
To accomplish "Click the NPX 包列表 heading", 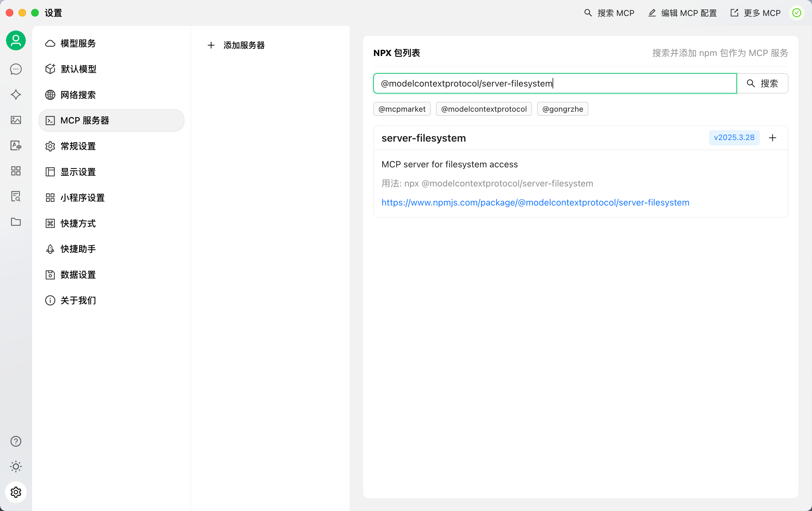I will coord(396,52).
